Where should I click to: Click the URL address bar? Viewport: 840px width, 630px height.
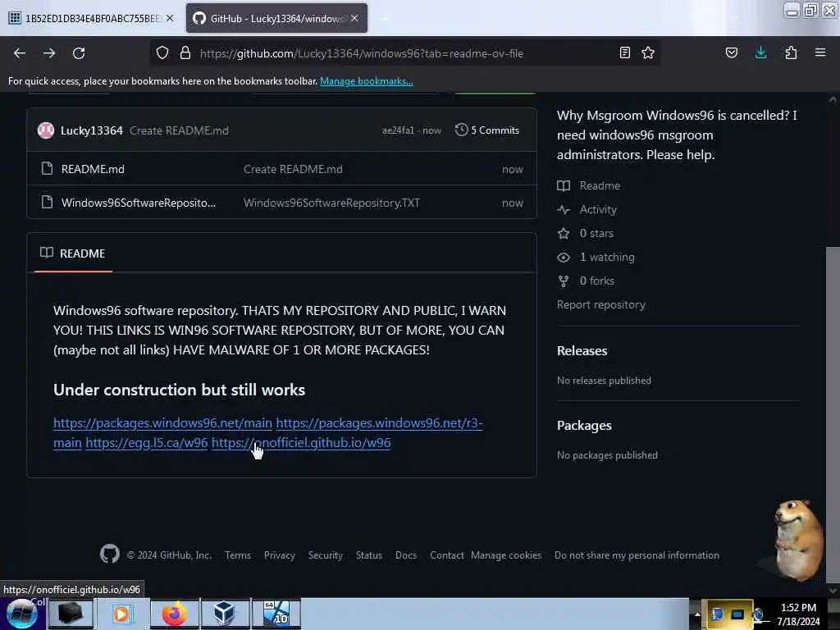point(405,53)
